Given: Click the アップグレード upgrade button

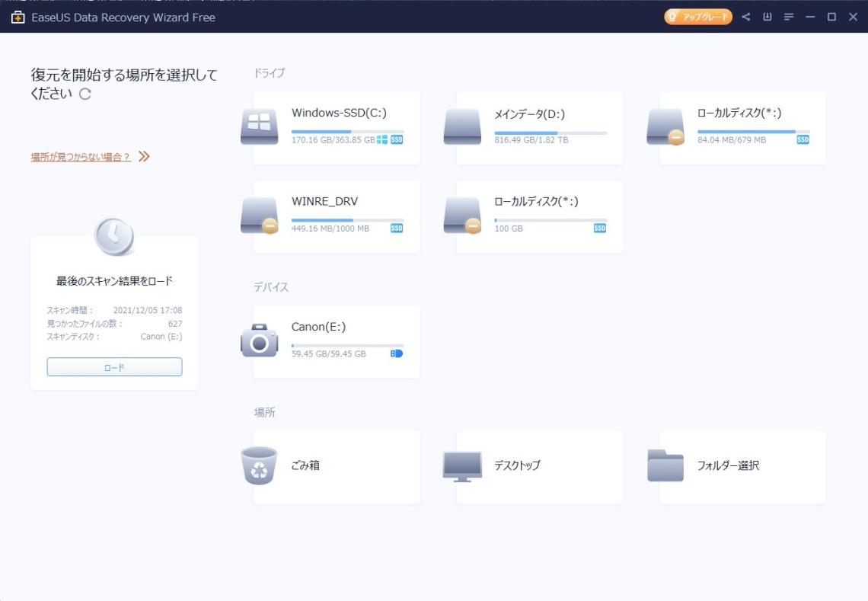Looking at the screenshot, I should 698,18.
